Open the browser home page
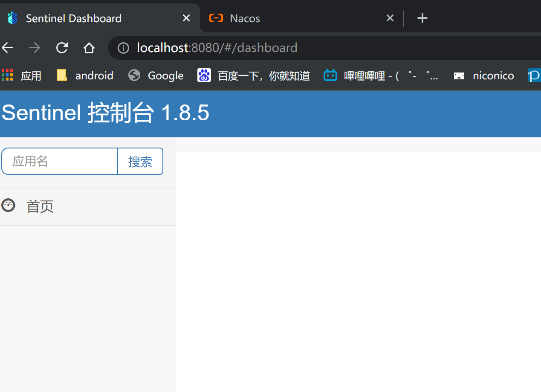The width and height of the screenshot is (541, 392). 89,48
